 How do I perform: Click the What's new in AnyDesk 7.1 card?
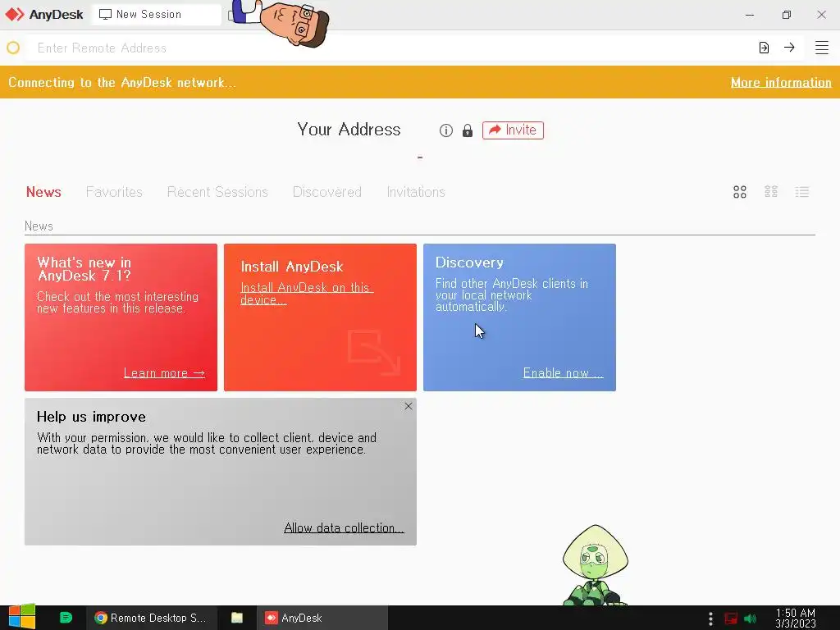(x=121, y=317)
